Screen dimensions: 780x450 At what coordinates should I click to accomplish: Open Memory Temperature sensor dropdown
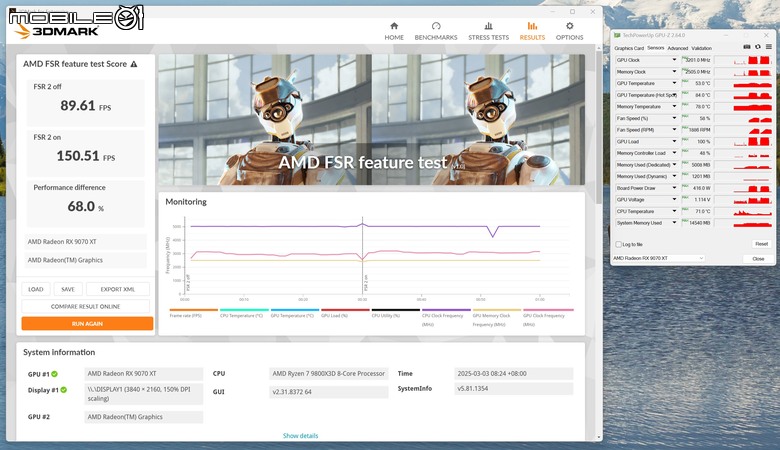coord(675,106)
